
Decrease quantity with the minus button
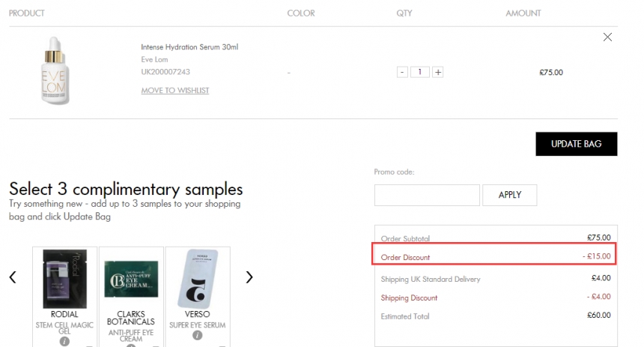pyautogui.click(x=403, y=73)
